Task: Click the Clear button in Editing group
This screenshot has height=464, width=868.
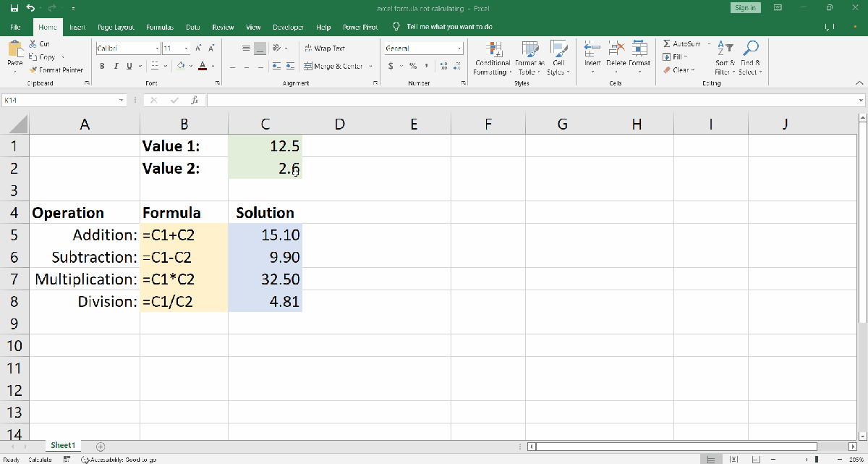Action: tap(679, 70)
